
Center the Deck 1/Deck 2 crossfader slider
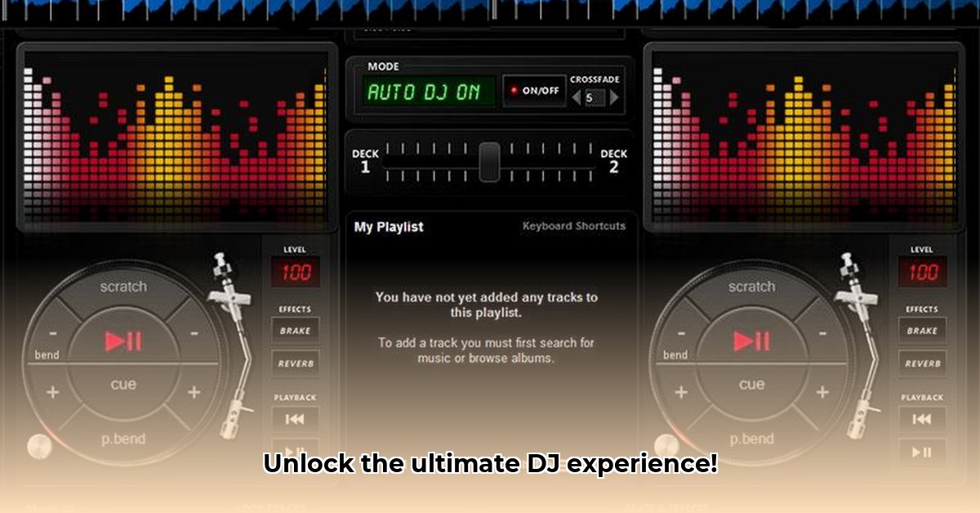[x=490, y=160]
